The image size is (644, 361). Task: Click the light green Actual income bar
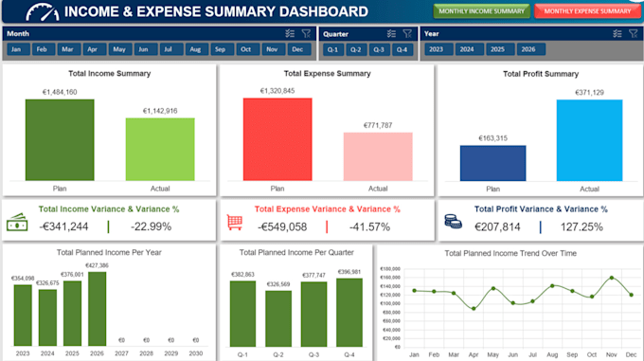[160, 149]
